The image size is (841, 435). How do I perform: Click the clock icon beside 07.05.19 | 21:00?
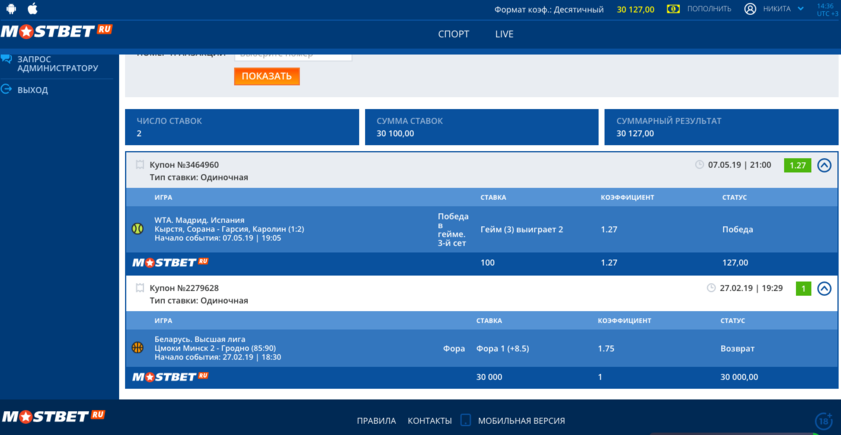tap(699, 165)
